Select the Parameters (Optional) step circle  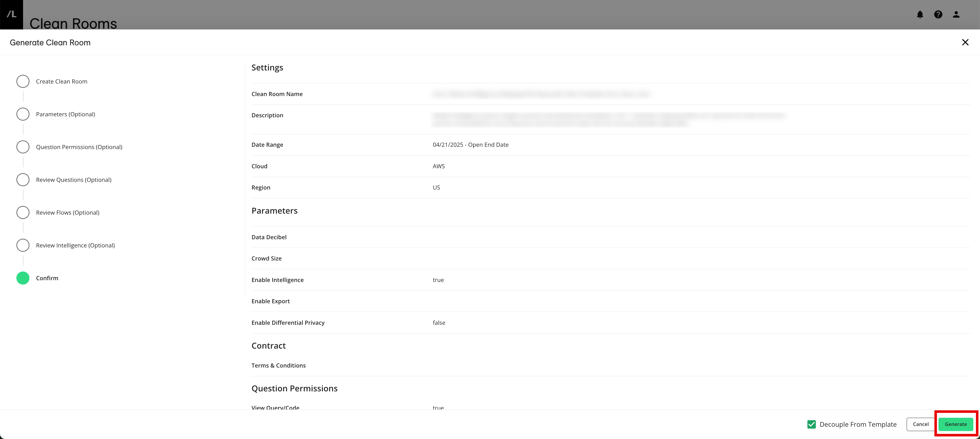coord(23,114)
